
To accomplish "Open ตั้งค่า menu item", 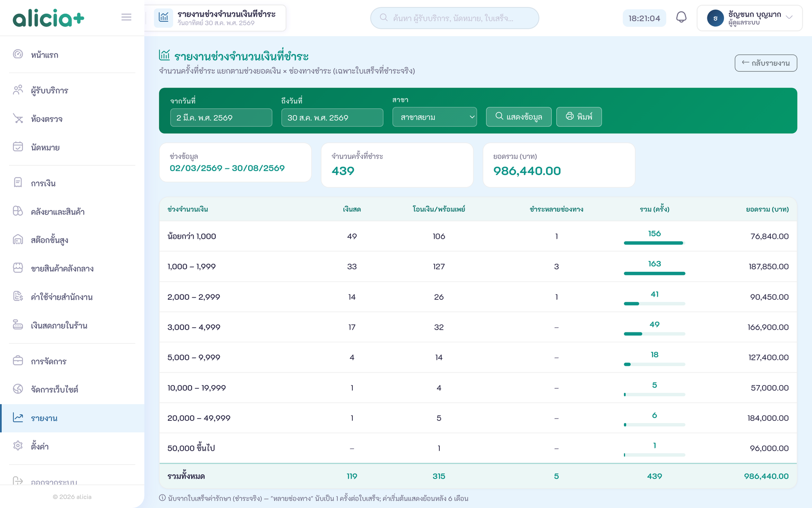I will 72,446.
